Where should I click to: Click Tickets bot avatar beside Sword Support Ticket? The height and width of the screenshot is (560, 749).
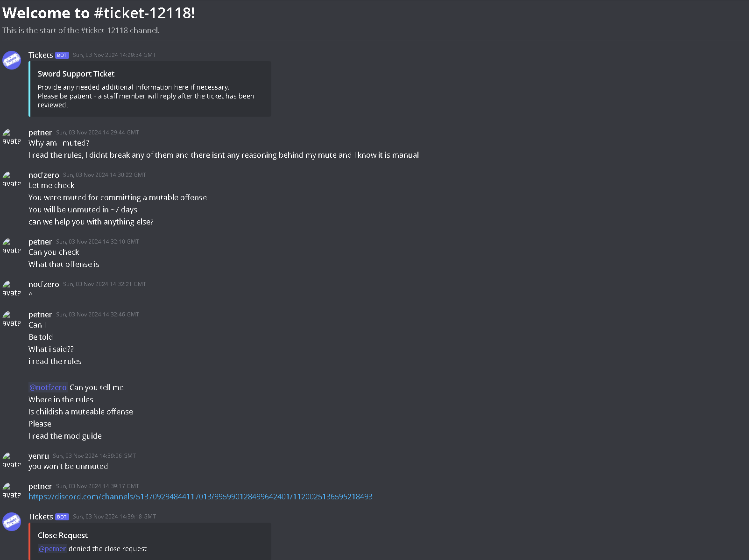pyautogui.click(x=12, y=60)
